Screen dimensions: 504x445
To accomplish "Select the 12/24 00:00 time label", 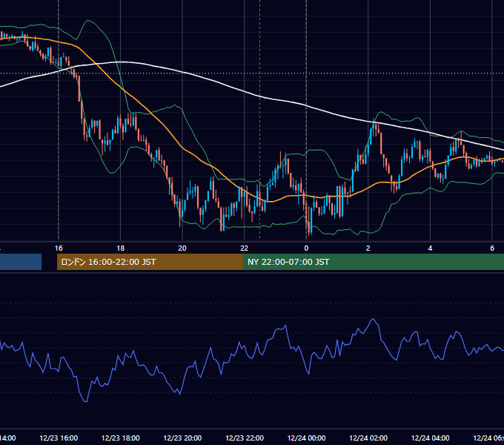I will (306, 438).
